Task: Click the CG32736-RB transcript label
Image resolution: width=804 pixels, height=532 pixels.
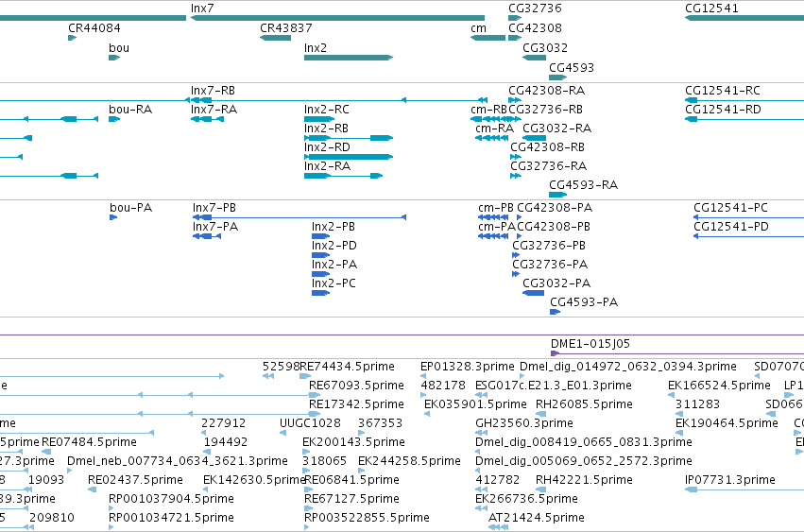Action: point(545,110)
